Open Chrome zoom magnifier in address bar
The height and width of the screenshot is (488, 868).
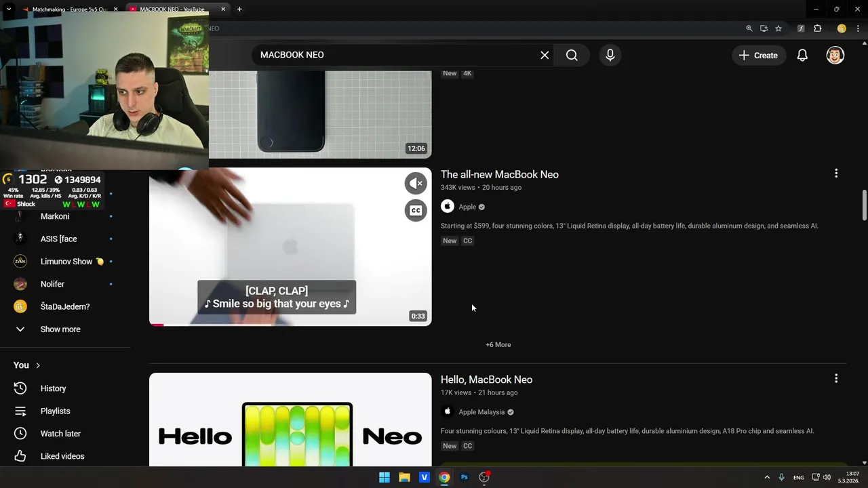click(x=749, y=28)
